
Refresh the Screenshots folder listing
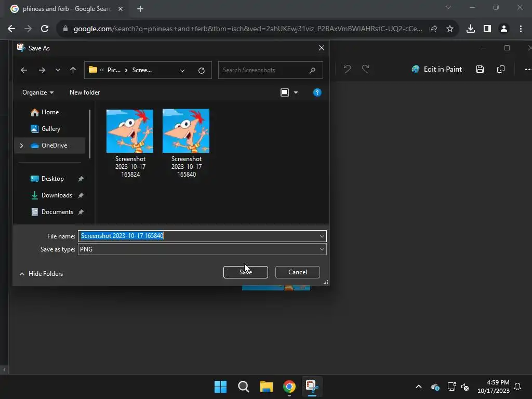[x=202, y=70]
